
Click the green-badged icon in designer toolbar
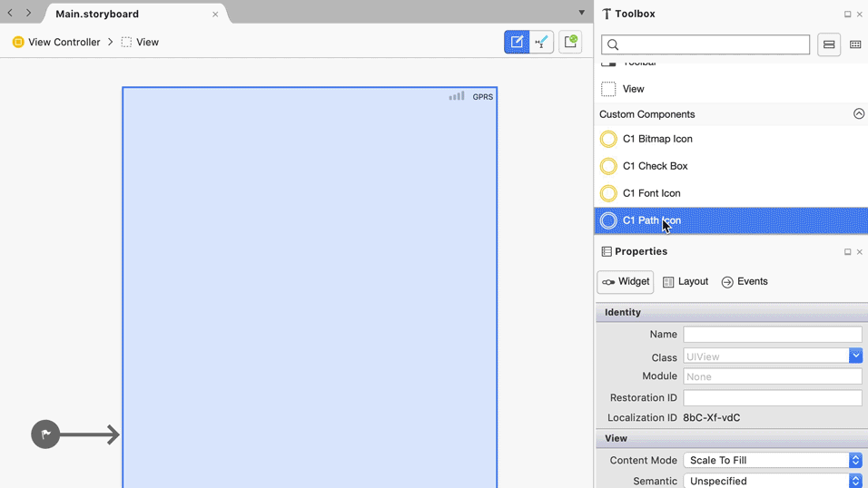(570, 42)
